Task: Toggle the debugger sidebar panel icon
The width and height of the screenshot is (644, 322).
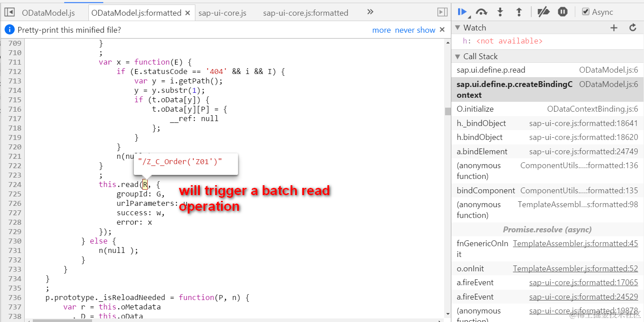Action: click(x=442, y=13)
